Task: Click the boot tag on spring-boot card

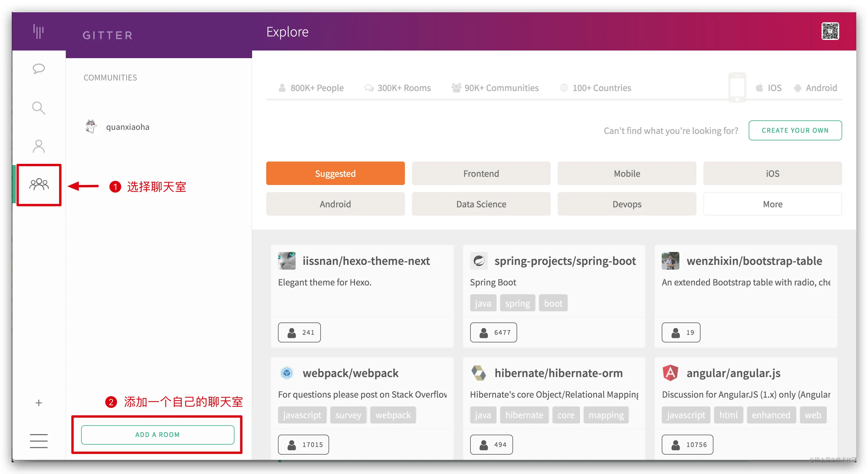Action: pos(553,303)
